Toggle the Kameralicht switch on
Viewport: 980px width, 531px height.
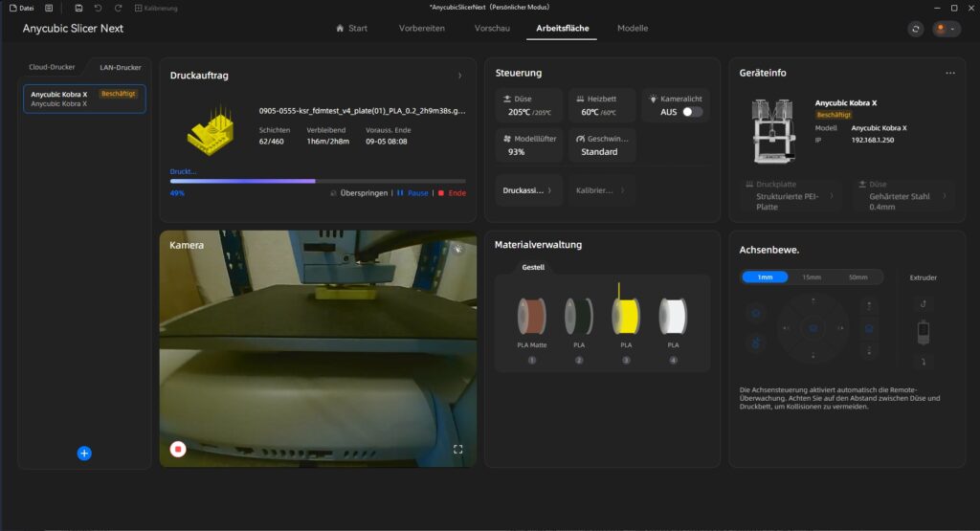point(692,112)
